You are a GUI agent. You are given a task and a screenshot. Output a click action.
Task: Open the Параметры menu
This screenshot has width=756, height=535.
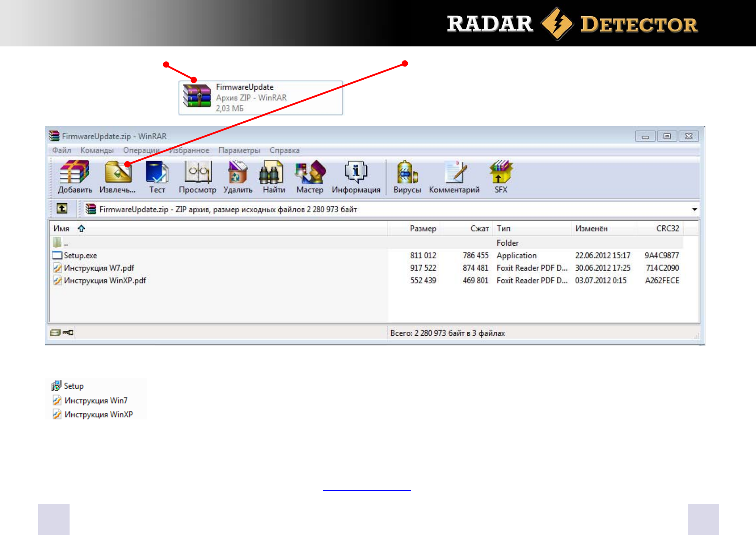click(239, 150)
